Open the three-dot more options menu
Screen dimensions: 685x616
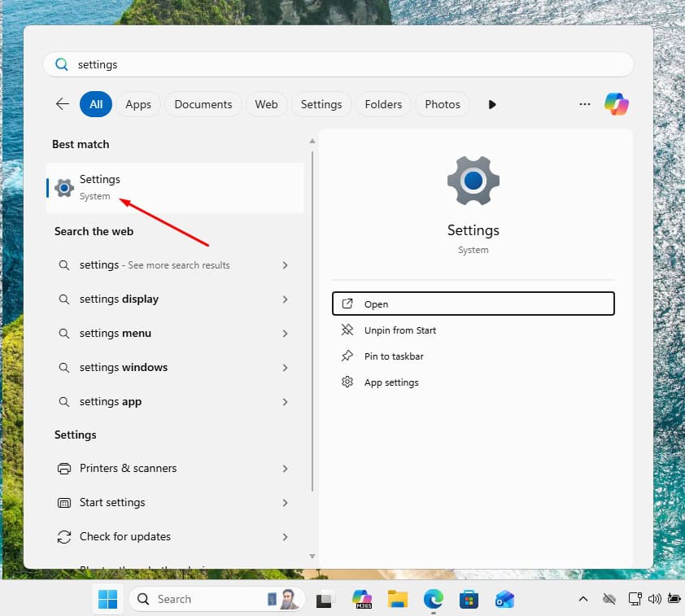point(584,104)
